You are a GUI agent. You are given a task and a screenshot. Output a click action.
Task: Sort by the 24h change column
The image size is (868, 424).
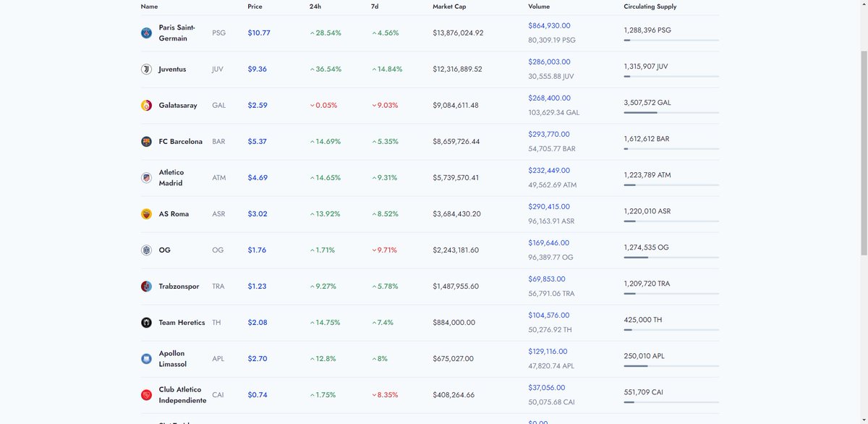point(315,7)
